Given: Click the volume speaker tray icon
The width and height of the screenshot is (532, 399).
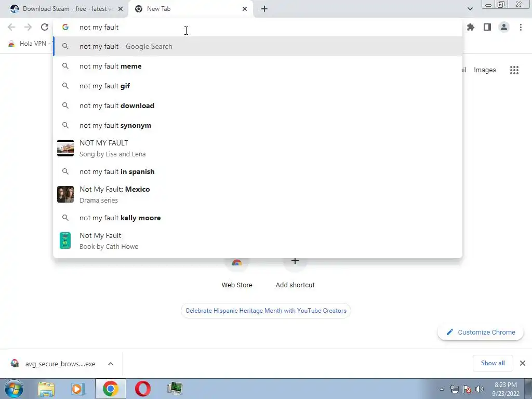Looking at the screenshot, I should coord(480,390).
